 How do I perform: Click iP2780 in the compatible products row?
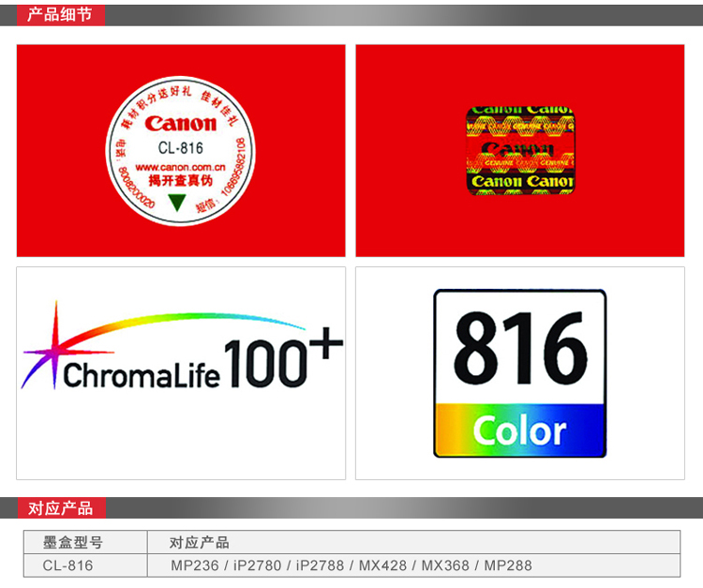click(258, 565)
